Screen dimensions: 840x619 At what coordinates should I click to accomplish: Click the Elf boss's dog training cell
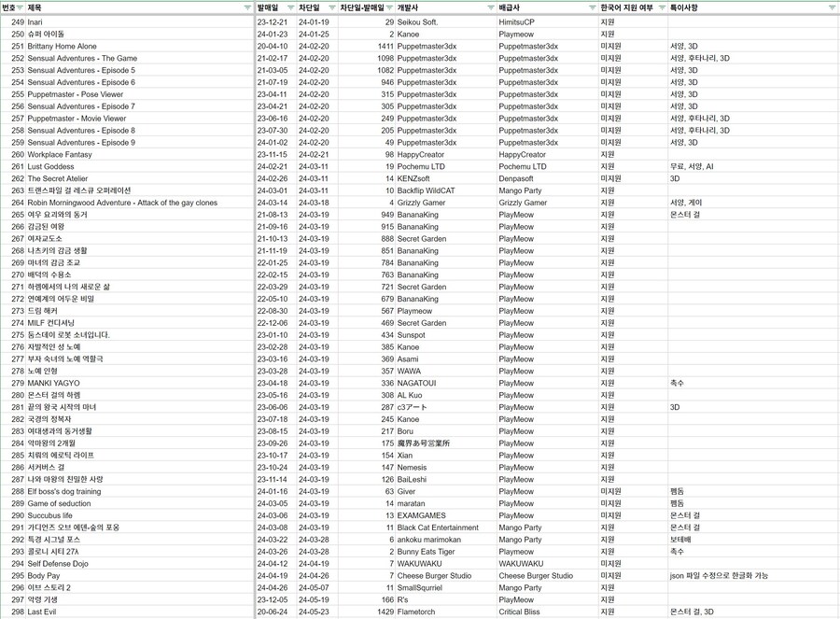(141, 491)
